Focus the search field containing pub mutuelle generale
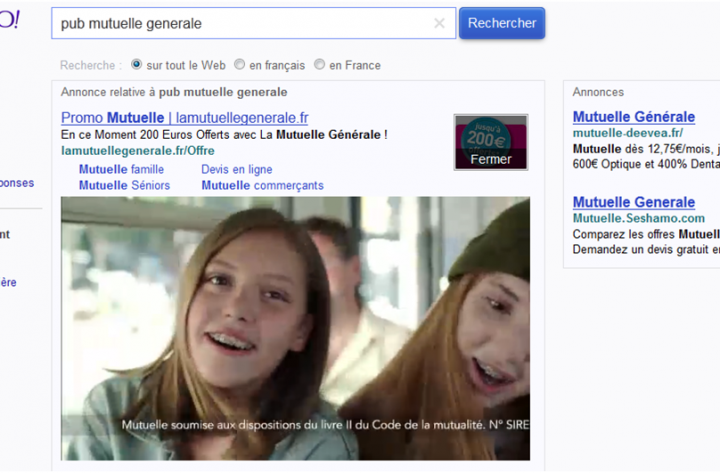Image resolution: width=720 pixels, height=473 pixels. pos(253,23)
